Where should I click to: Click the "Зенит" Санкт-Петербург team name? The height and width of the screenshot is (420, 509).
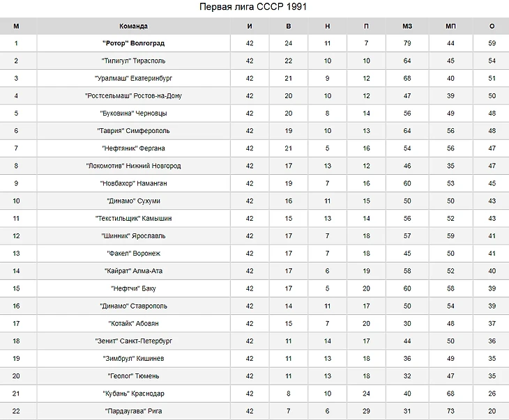133,341
